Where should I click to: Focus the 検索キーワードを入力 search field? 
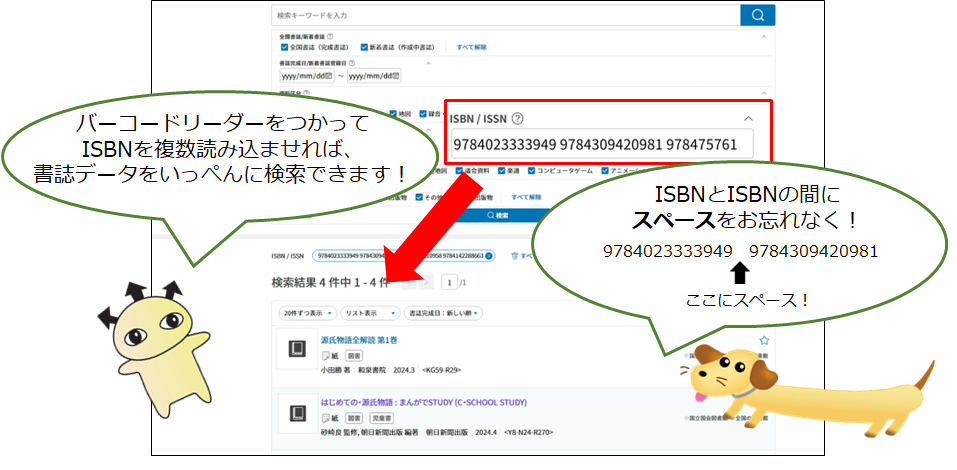[x=505, y=15]
